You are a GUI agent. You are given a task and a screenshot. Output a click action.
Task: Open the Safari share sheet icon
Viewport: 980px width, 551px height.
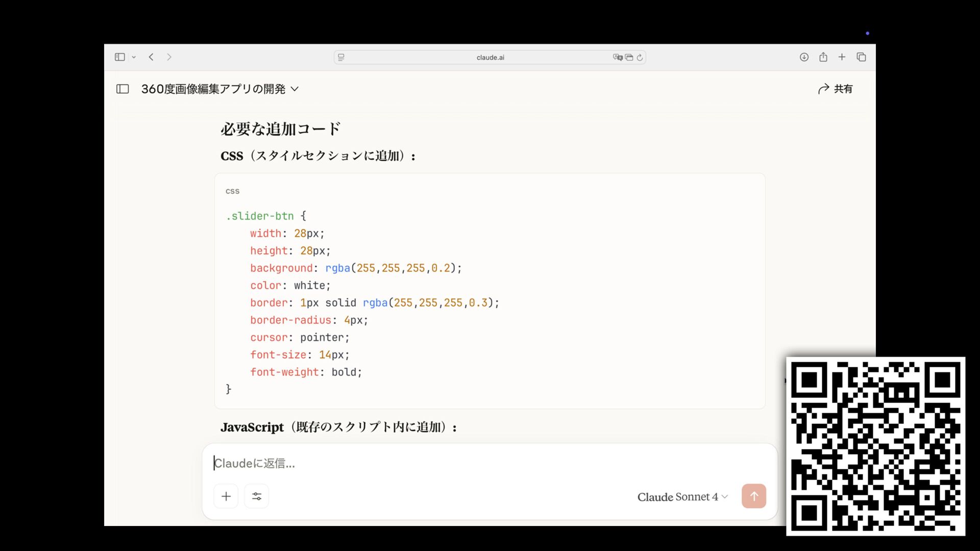[x=823, y=57]
